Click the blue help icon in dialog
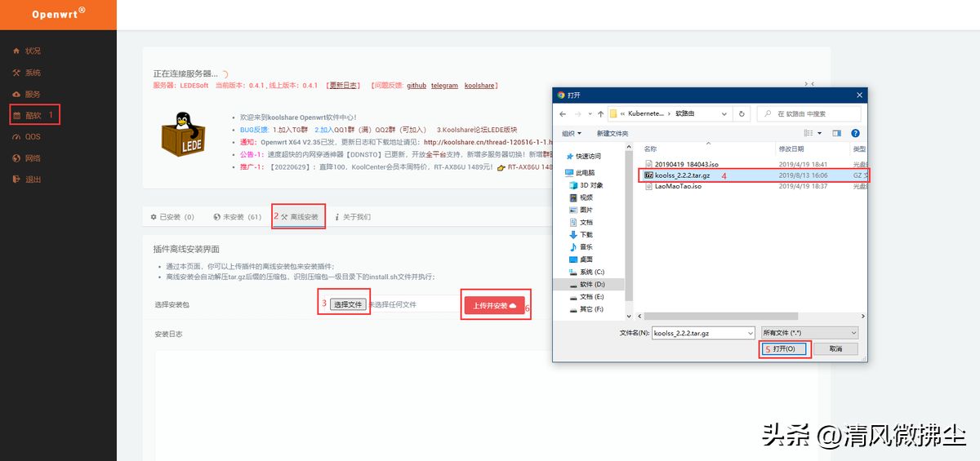The image size is (980, 461). (x=855, y=133)
